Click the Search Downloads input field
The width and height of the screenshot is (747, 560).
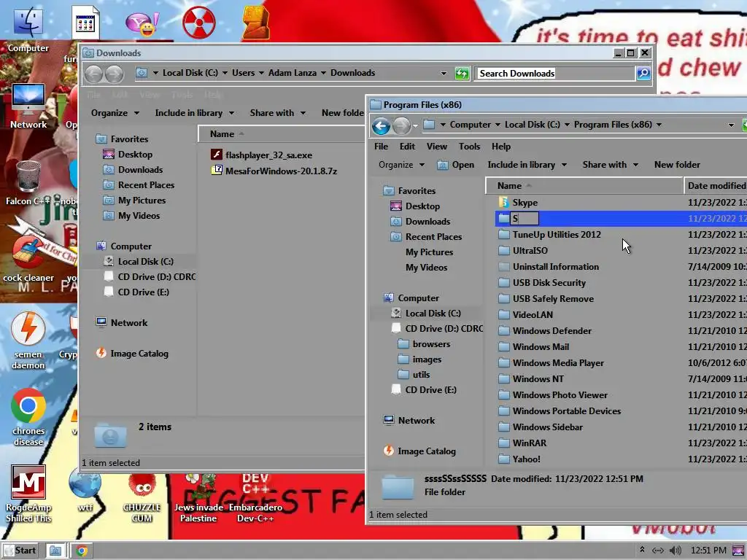pos(554,74)
